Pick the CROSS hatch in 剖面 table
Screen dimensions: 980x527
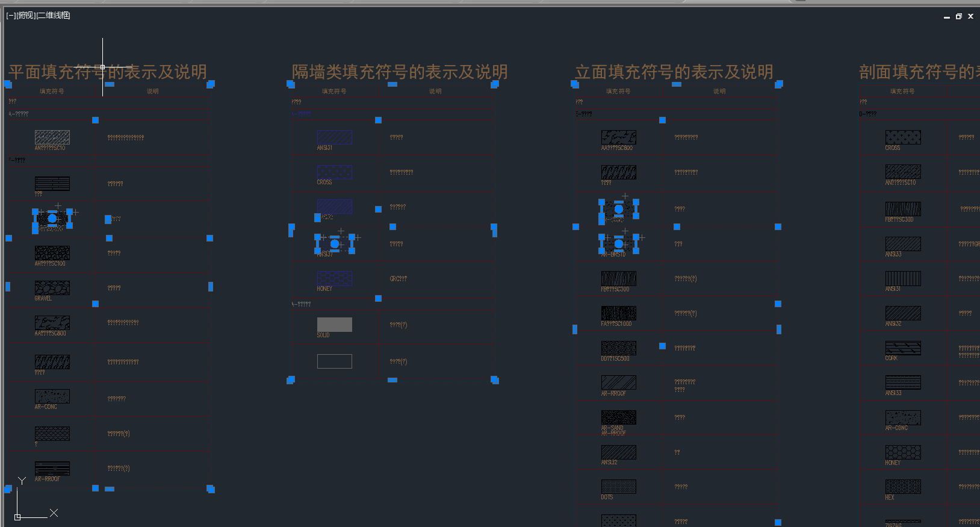[x=903, y=137]
